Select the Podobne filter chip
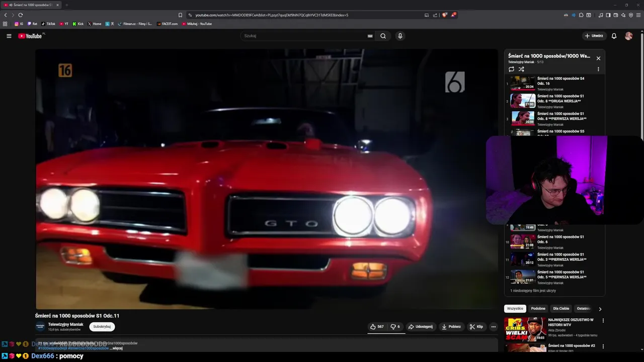This screenshot has width=644, height=362. tap(538, 308)
